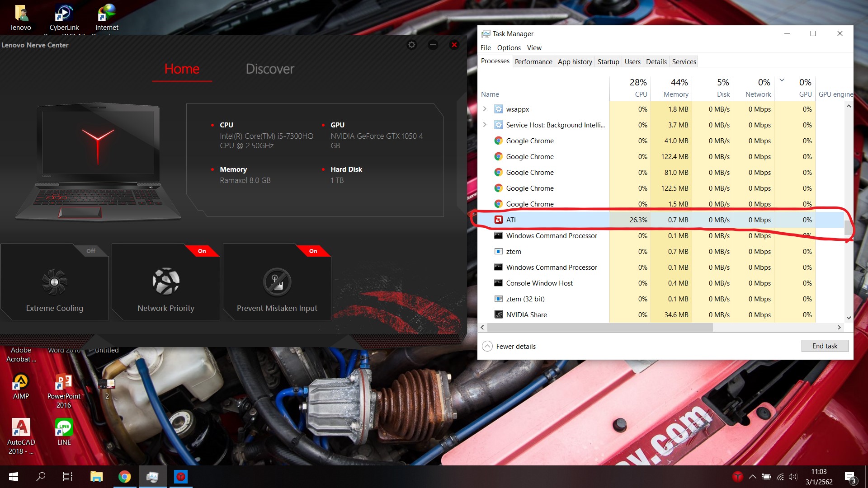The width and height of the screenshot is (868, 488).
Task: Sort processes by Memory column
Action: pyautogui.click(x=671, y=88)
